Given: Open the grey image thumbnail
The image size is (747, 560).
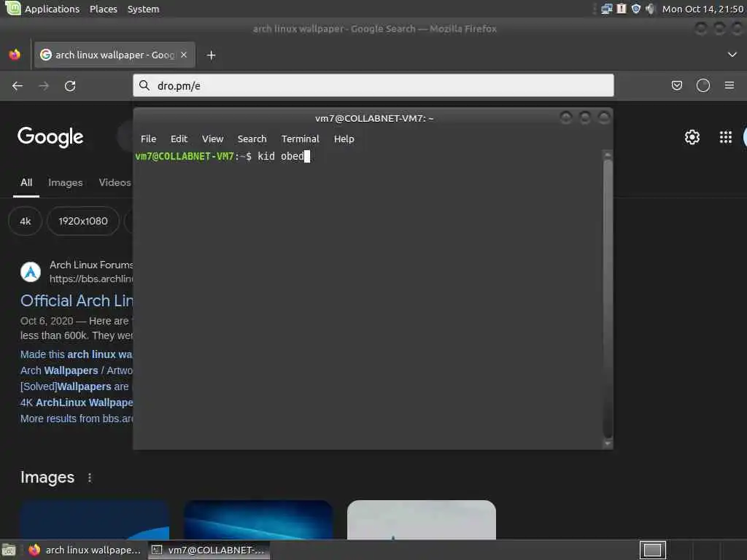Looking at the screenshot, I should coord(422,519).
